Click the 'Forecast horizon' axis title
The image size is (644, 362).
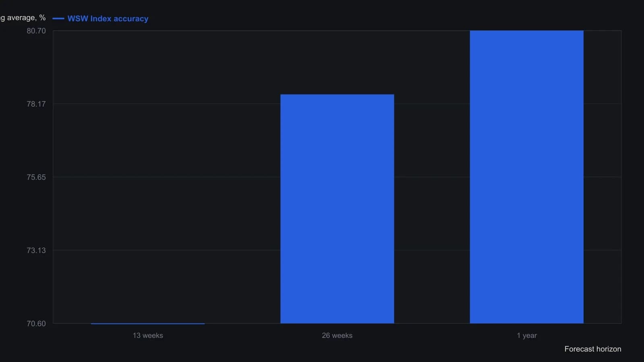(593, 349)
